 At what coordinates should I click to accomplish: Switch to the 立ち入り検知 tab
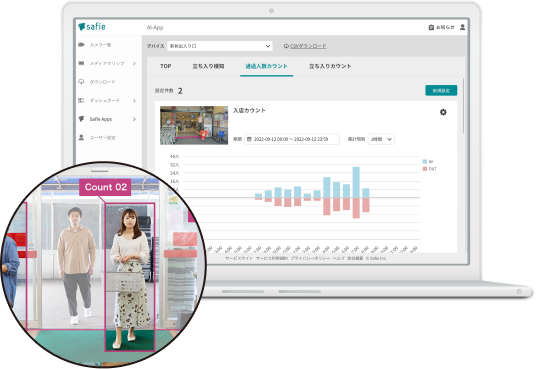208,66
